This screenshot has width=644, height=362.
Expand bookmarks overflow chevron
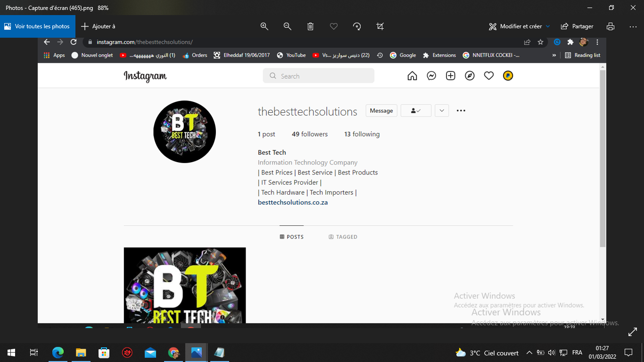(554, 55)
